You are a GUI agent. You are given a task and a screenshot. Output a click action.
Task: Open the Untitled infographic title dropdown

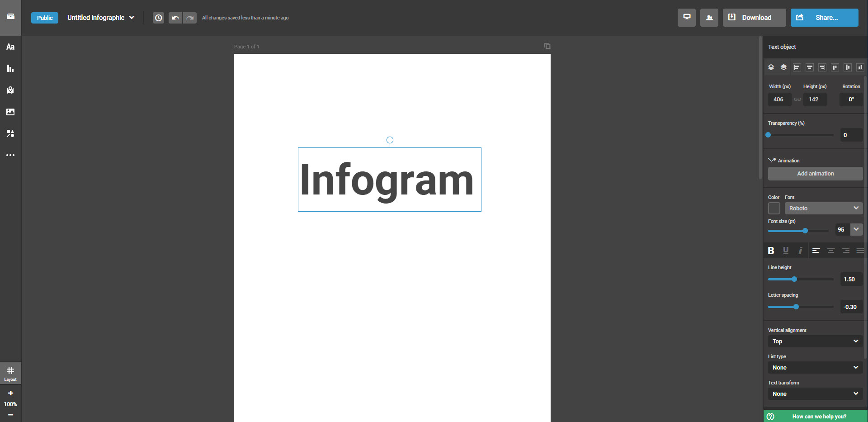pyautogui.click(x=101, y=18)
